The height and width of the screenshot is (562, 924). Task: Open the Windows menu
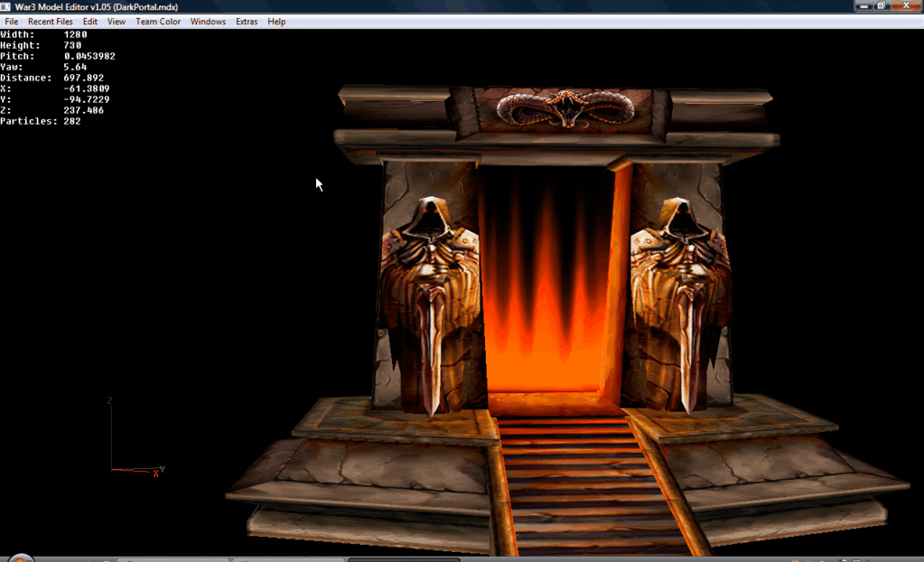tap(208, 22)
